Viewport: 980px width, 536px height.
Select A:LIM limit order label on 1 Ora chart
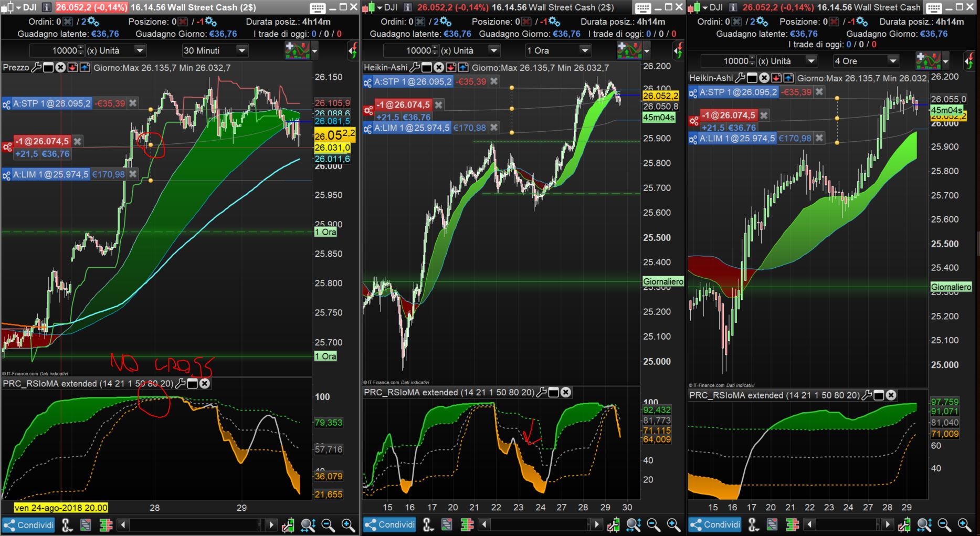(412, 128)
